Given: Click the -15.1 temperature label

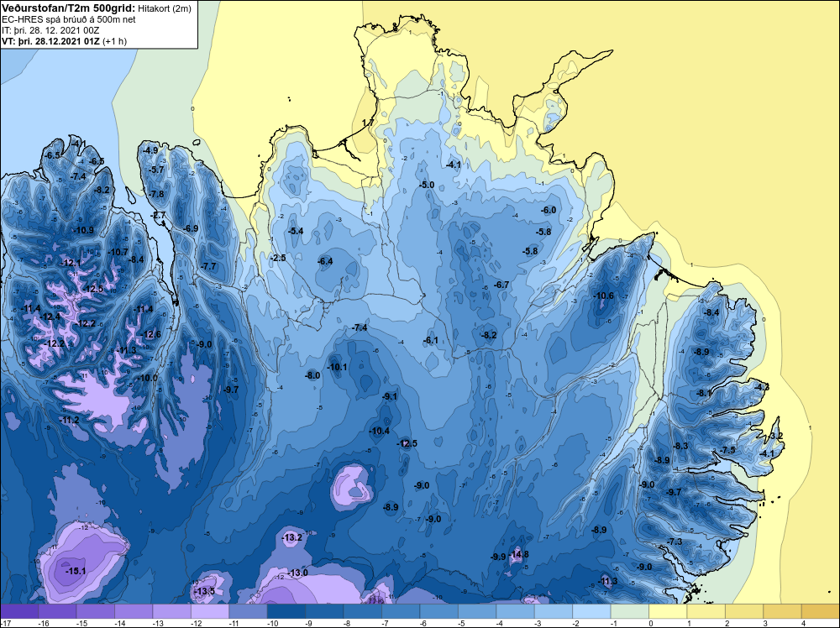Looking at the screenshot, I should [76, 571].
